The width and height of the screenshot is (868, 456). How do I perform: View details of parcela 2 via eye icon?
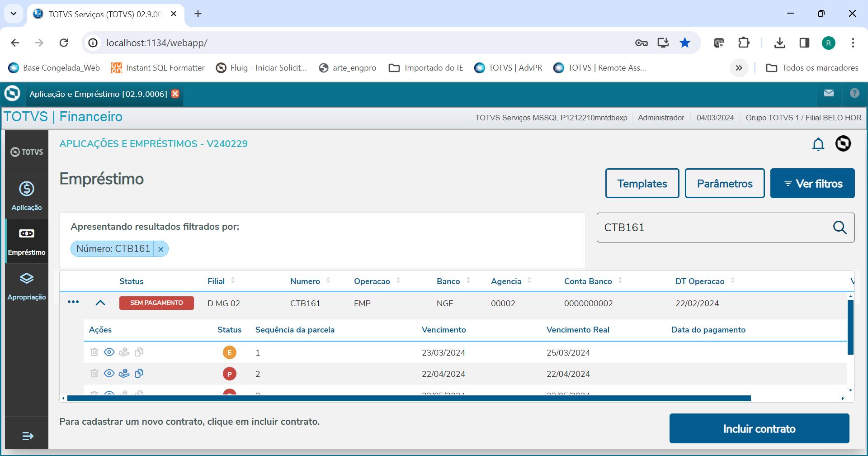pyautogui.click(x=109, y=373)
